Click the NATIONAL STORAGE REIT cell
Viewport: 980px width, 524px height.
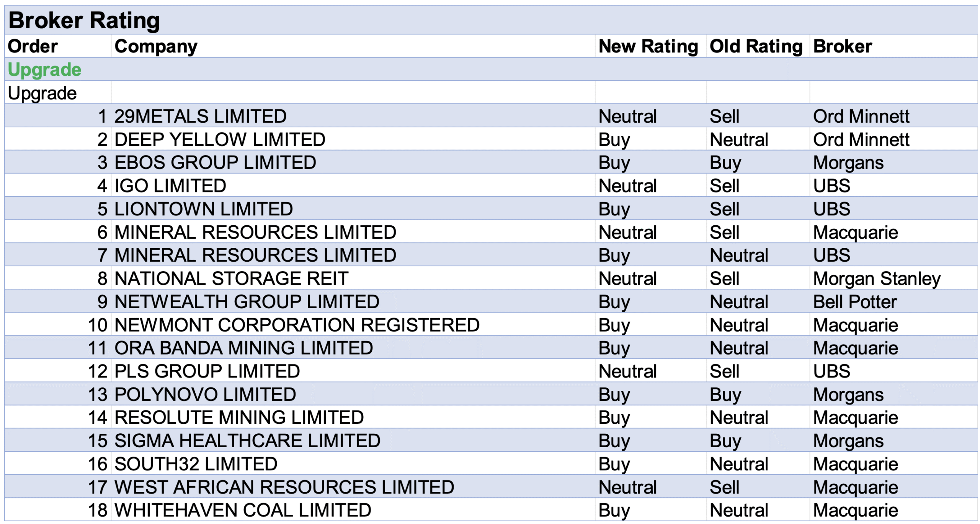click(x=231, y=279)
